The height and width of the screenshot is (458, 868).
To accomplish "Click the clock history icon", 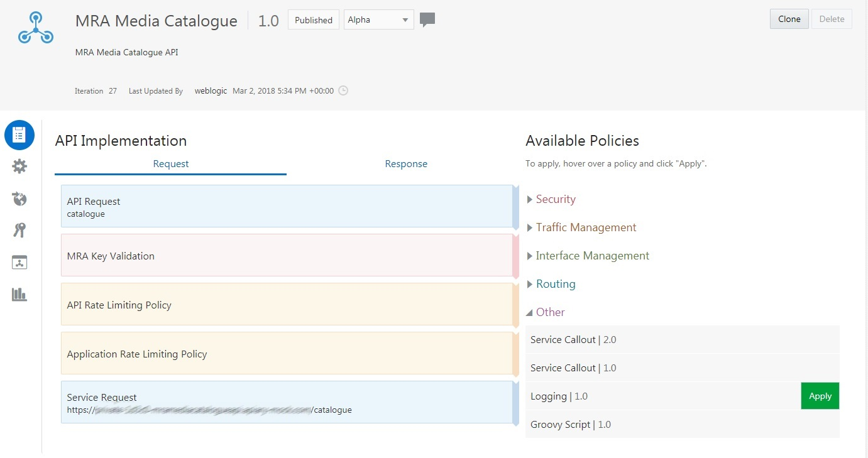I will coord(343,90).
